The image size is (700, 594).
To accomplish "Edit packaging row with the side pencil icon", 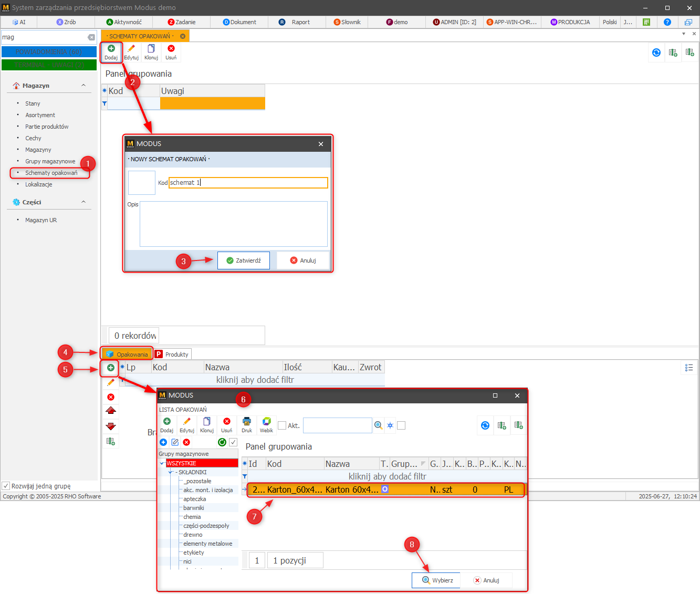I will (x=111, y=382).
